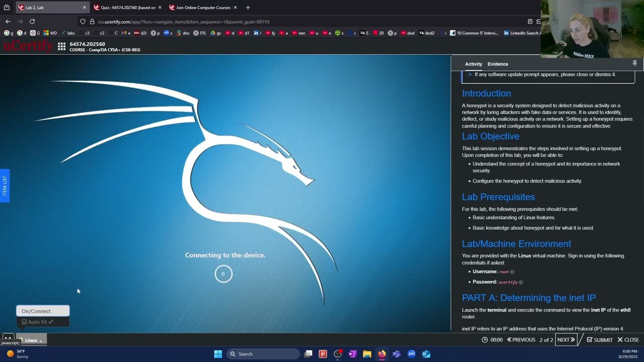Switch to the Quiz 64574.202560 browser tab
644x362 pixels.
coord(127,8)
